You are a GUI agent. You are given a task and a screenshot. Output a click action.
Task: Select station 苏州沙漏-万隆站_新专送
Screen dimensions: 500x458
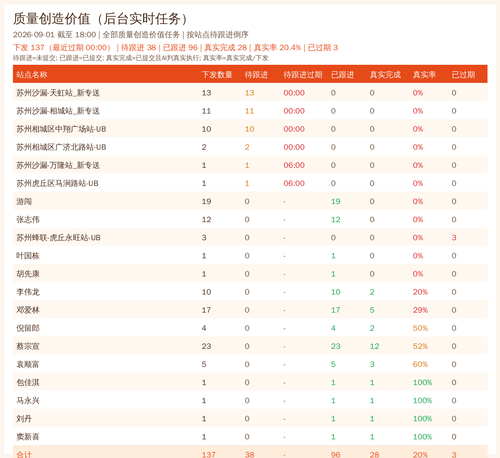pyautogui.click(x=58, y=165)
